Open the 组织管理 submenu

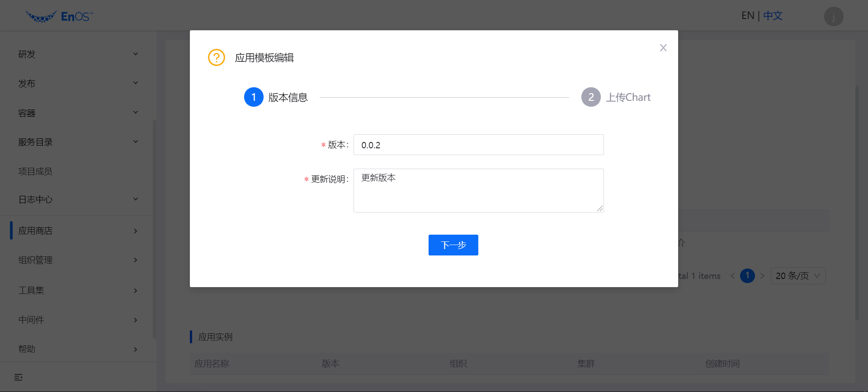(x=78, y=260)
